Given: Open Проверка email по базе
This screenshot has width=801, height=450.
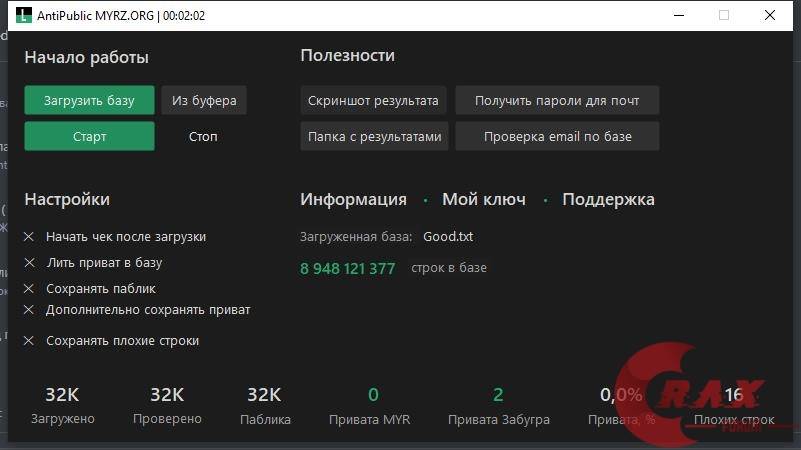Looking at the screenshot, I should click(x=557, y=136).
